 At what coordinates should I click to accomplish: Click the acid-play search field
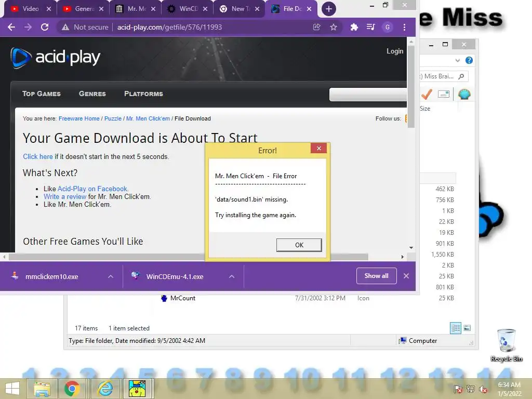(x=368, y=95)
